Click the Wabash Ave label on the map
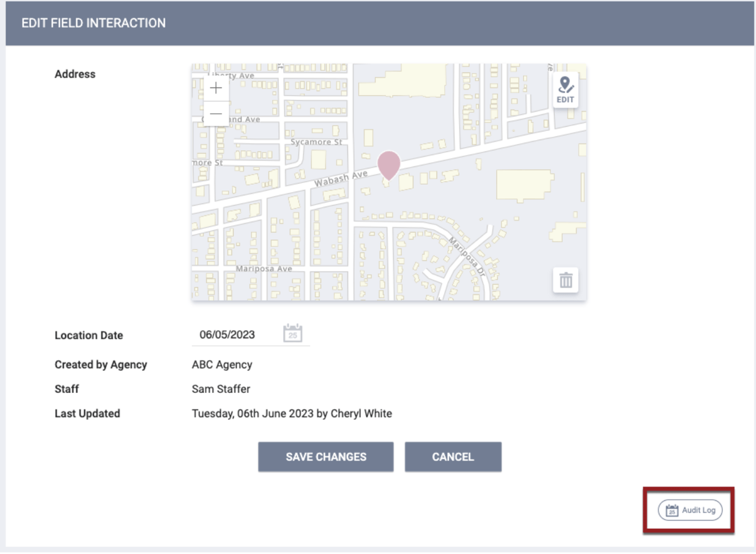 pos(341,178)
